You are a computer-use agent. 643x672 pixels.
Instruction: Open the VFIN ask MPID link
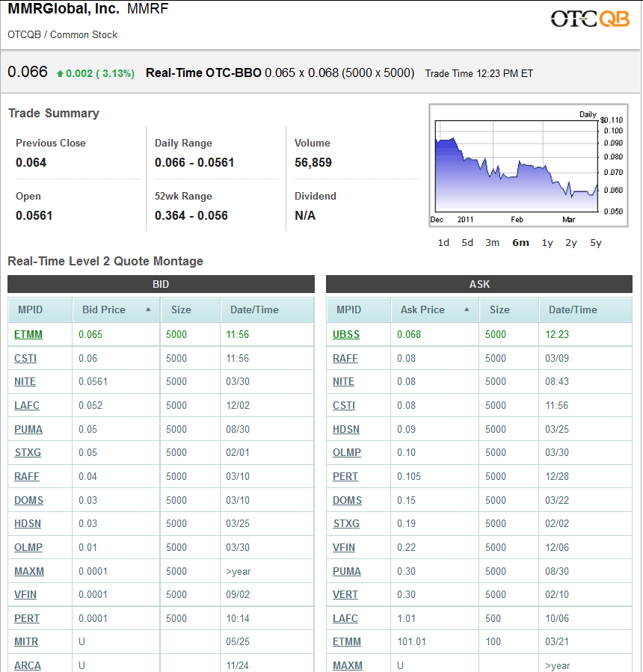coord(344,547)
